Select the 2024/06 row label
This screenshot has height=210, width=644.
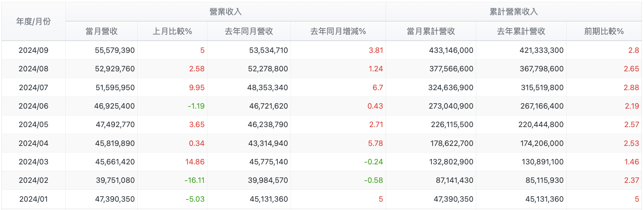click(33, 106)
